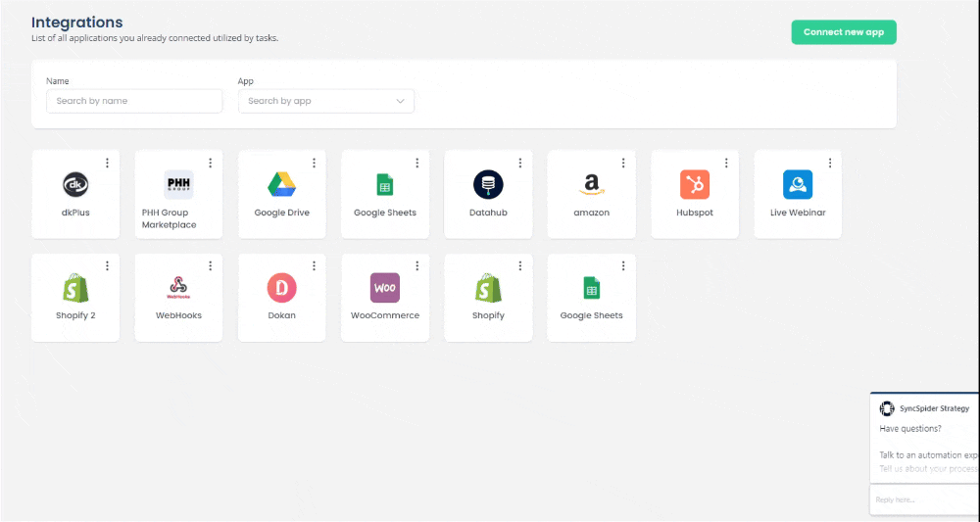Open kebab menu on WooCommerce card
Screen dimensions: 980x522
[416, 266]
